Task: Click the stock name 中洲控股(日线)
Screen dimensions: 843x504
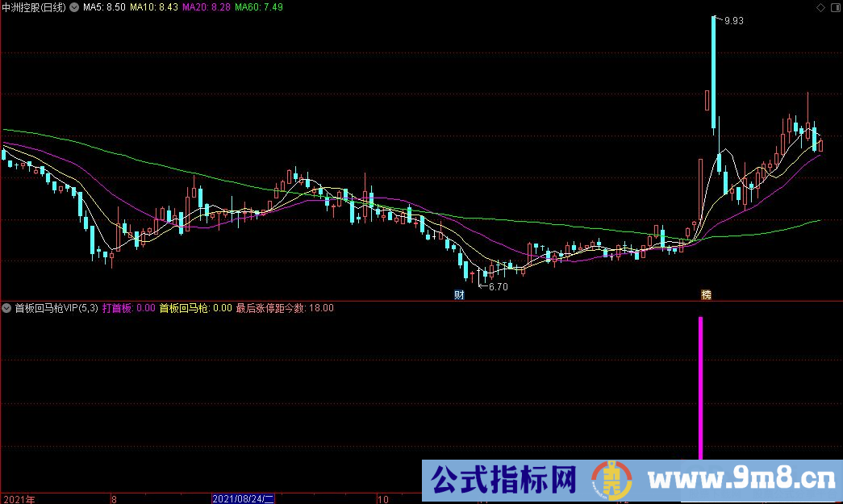Action: (34, 7)
